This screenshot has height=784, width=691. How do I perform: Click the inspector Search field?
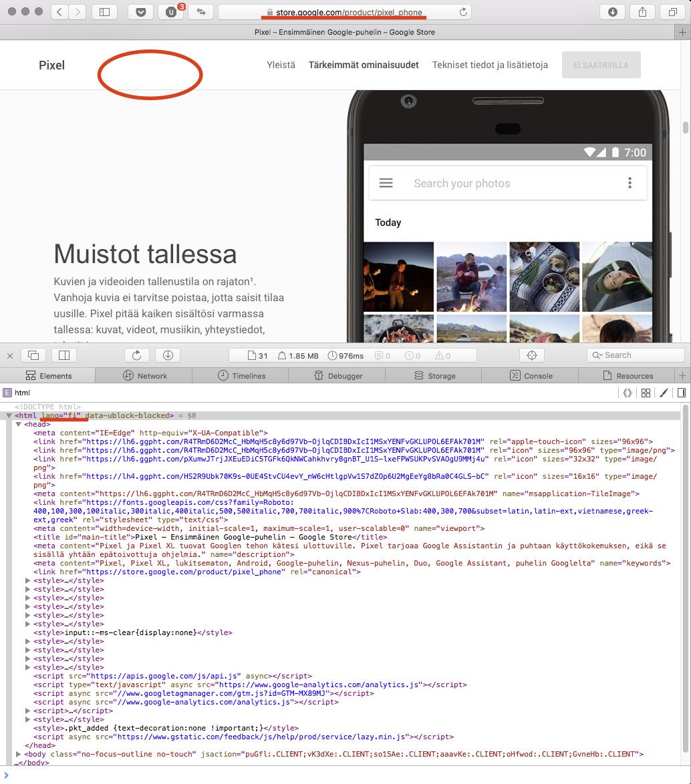tap(636, 355)
